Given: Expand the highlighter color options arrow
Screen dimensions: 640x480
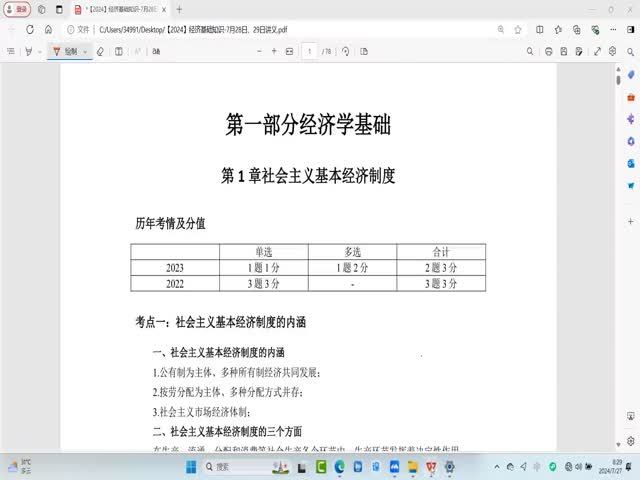Looking at the screenshot, I should pos(40,52).
